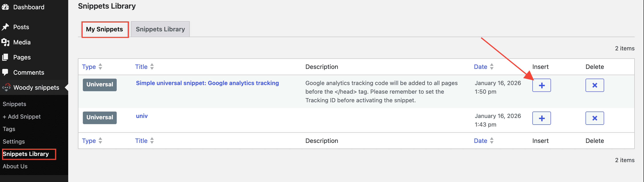
Task: Switch to the My Snippets tab
Action: (105, 29)
